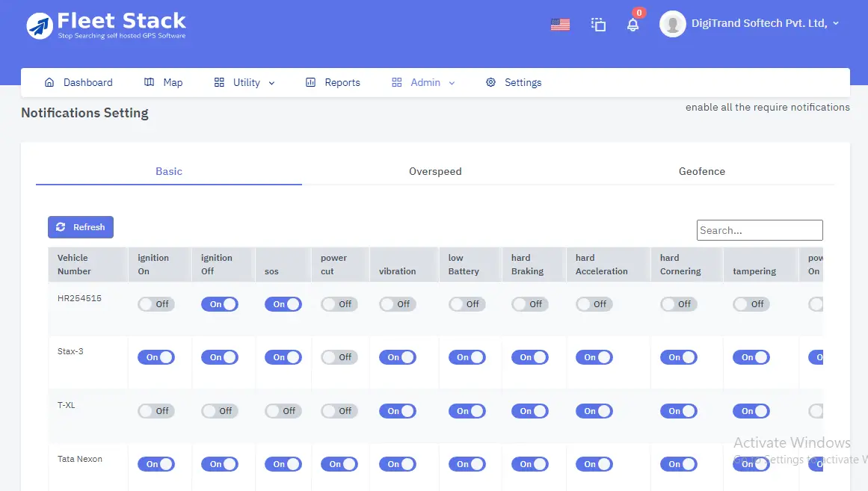The width and height of the screenshot is (868, 491).
Task: Click the Admin grid icon
Action: pyautogui.click(x=396, y=82)
